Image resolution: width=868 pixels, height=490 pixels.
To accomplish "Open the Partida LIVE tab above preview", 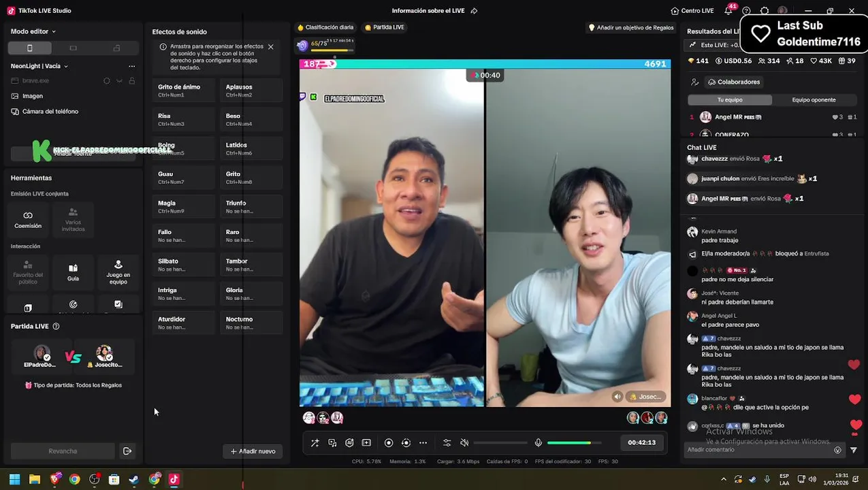I will click(385, 27).
